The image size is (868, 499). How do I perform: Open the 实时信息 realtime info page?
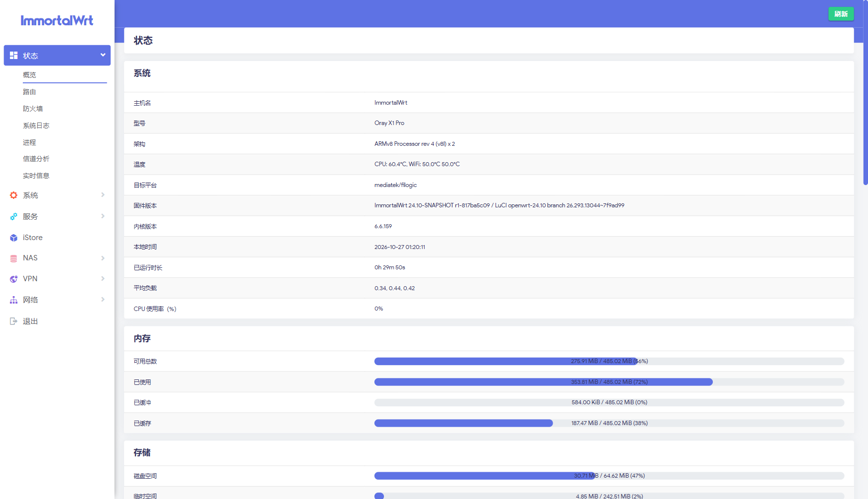tap(36, 176)
